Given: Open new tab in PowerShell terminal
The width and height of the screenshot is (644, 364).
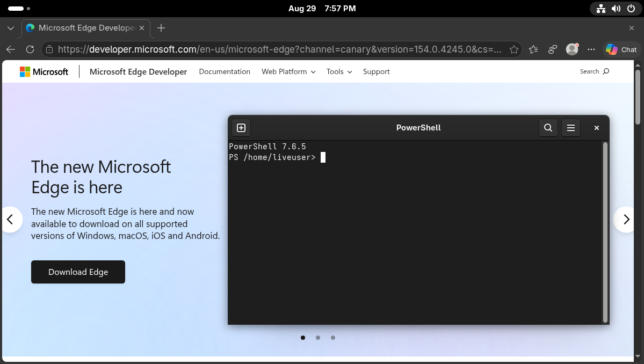Looking at the screenshot, I should 241,128.
